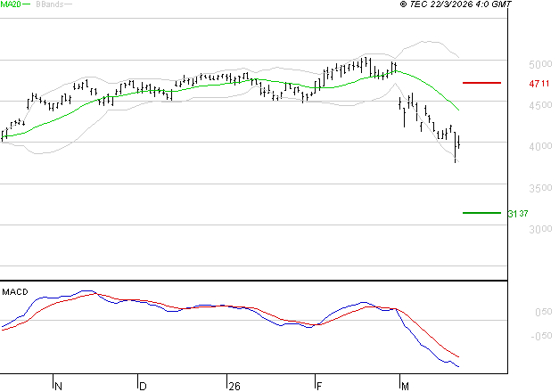Click the M month marker on the time axis
The height and width of the screenshot is (392, 559).
click(405, 387)
